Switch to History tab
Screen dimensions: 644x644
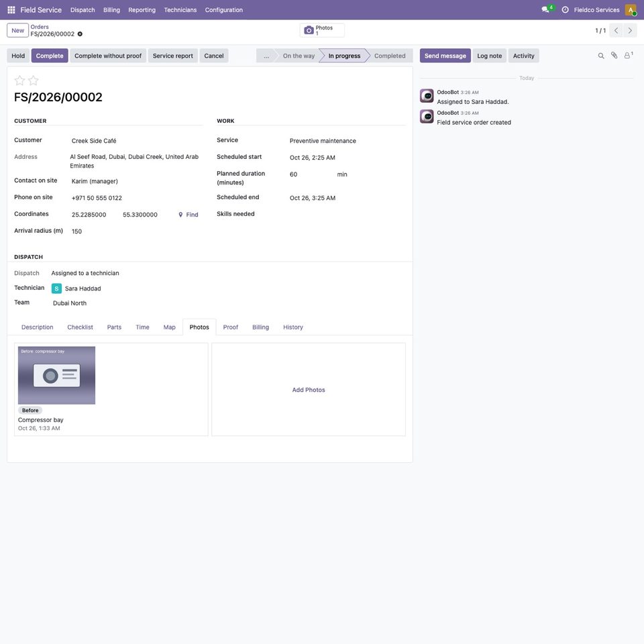point(293,327)
